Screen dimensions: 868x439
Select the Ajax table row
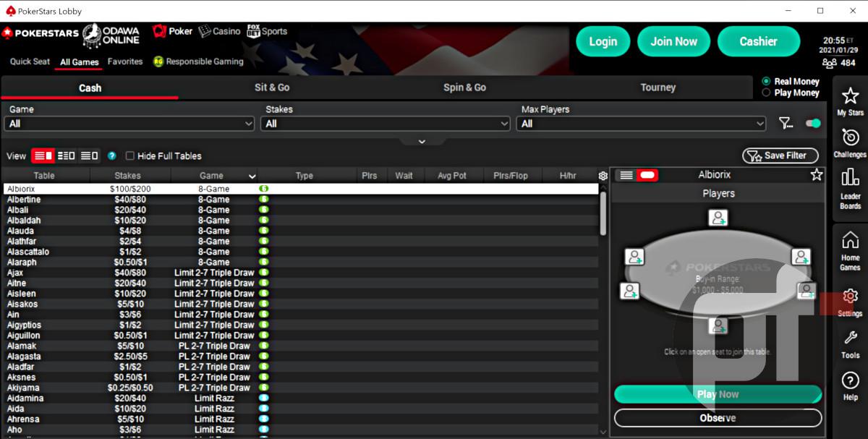[x=301, y=273]
